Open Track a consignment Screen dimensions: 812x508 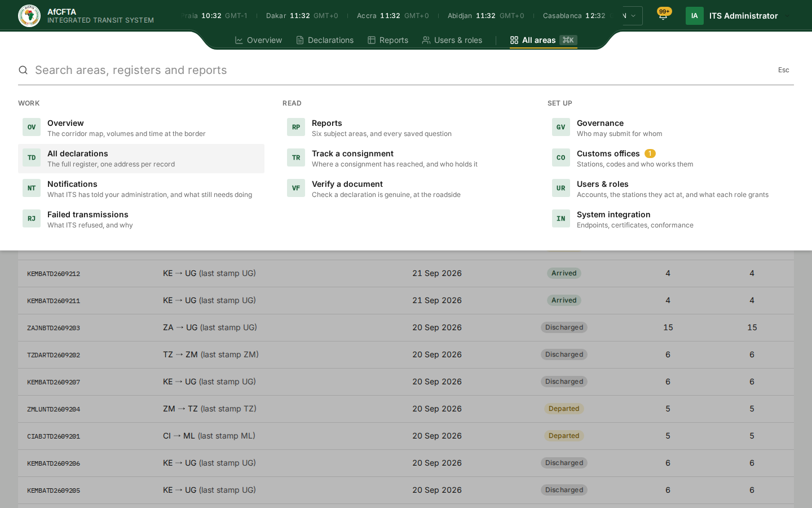pyautogui.click(x=405, y=159)
